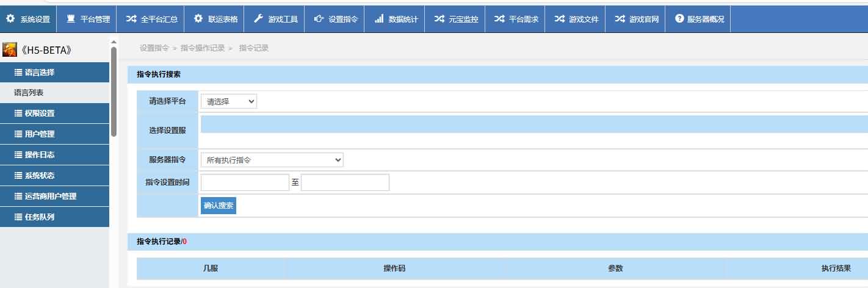Click the bar chart icon for 数据统计
868x288 pixels.
(378, 19)
